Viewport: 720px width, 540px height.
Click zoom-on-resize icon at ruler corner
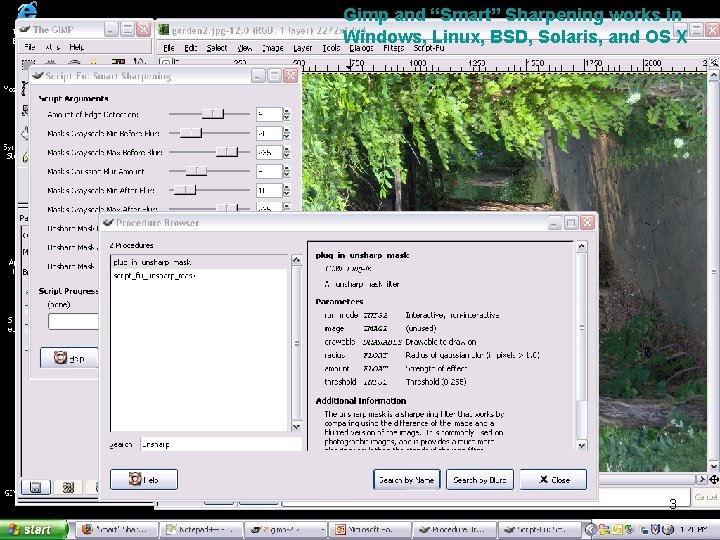[x=714, y=62]
